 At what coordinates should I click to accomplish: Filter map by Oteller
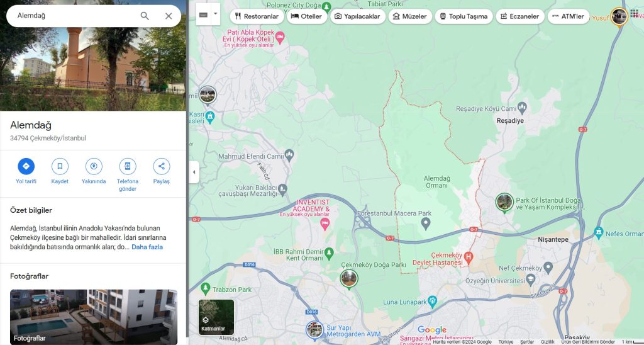306,16
